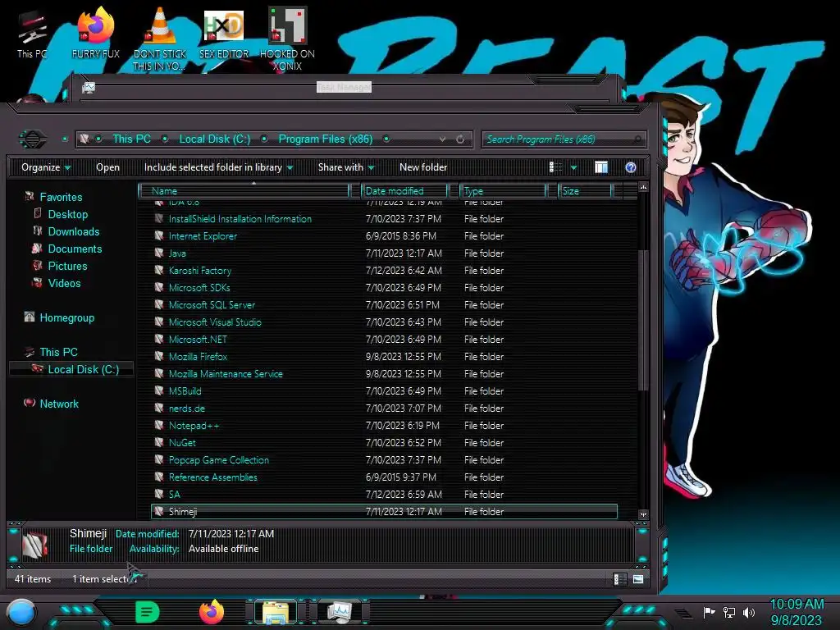Open the FURRY FUX Firefox desktop shortcut
Image resolution: width=840 pixels, height=630 pixels.
click(x=96, y=33)
